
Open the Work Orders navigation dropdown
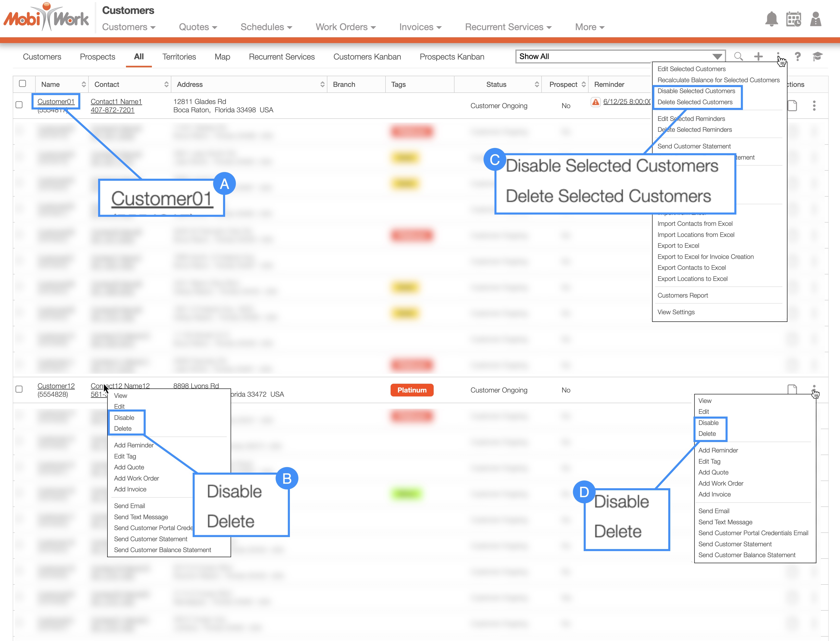(345, 27)
